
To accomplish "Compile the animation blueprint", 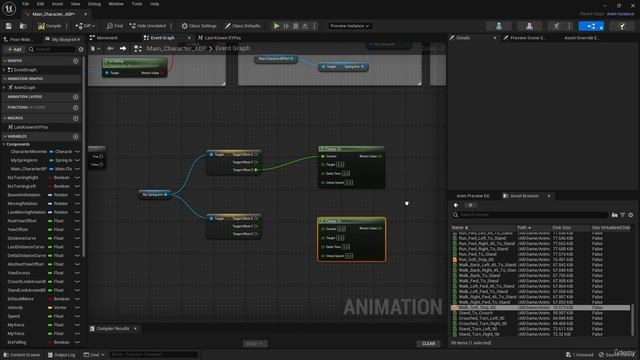I will click(50, 26).
